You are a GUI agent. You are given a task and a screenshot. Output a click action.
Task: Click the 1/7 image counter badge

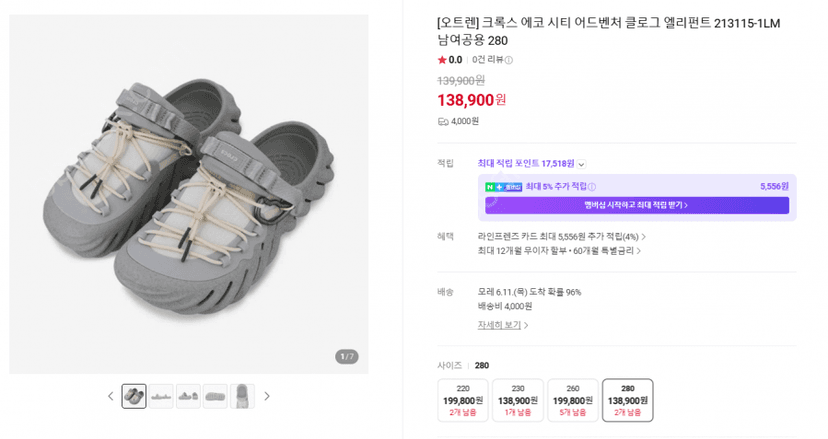tap(347, 357)
